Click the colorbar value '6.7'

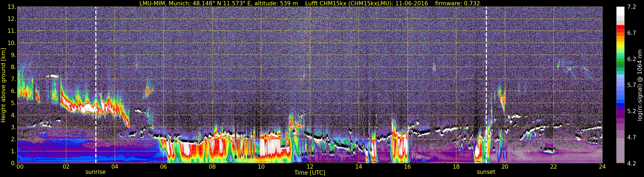pyautogui.click(x=632, y=33)
